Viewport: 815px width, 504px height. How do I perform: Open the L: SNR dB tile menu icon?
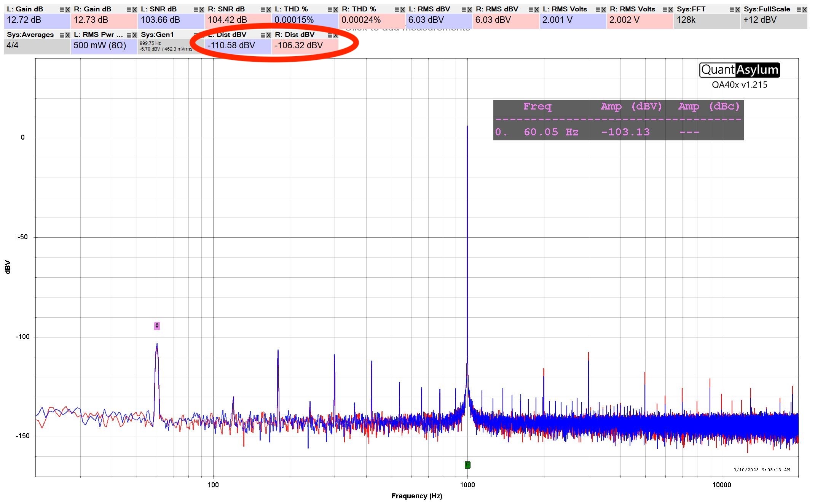(x=196, y=10)
